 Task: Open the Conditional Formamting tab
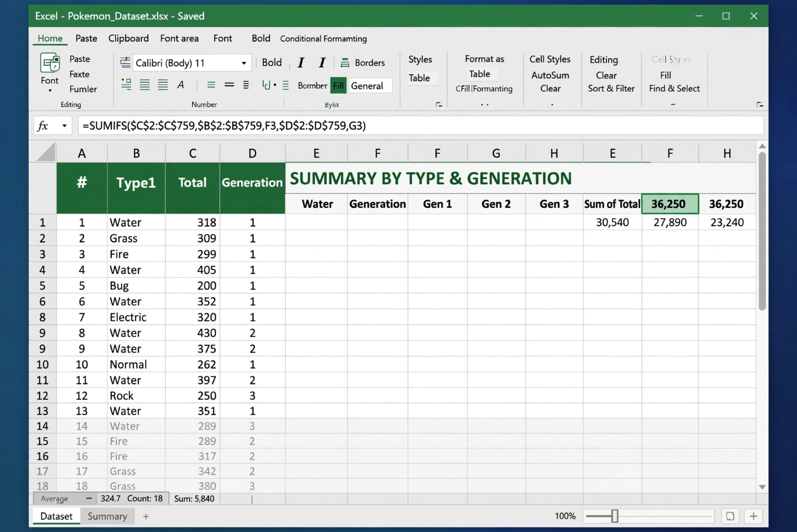coord(323,38)
